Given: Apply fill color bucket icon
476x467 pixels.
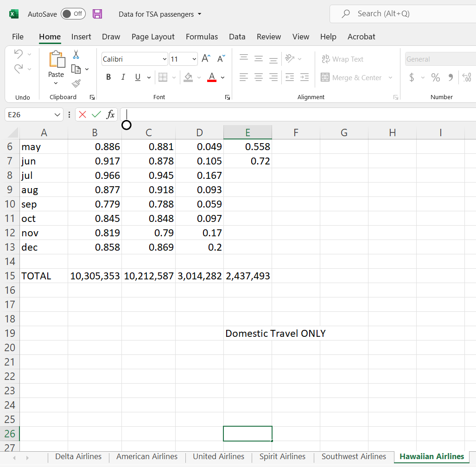Looking at the screenshot, I should (188, 77).
